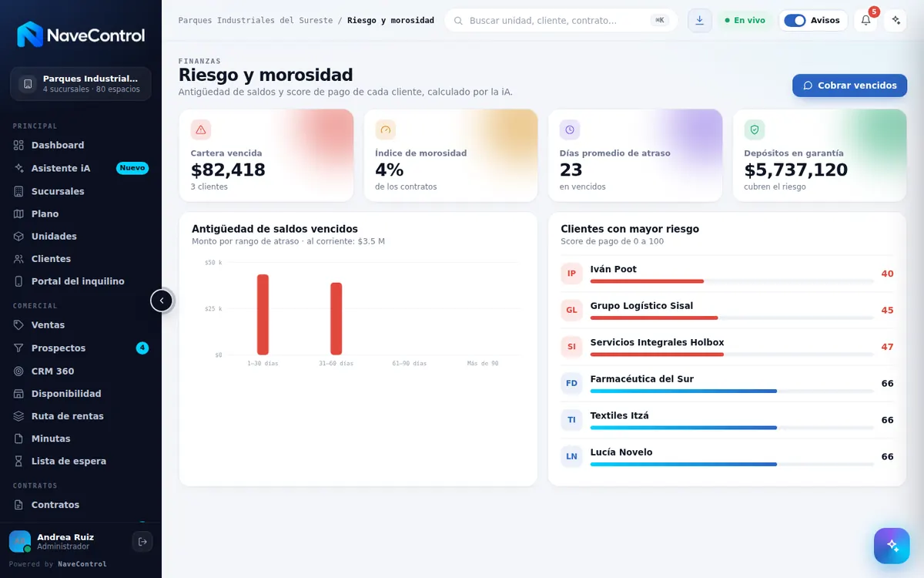The image size is (924, 578).
Task: Click the download icon in top bar
Action: pyautogui.click(x=699, y=20)
